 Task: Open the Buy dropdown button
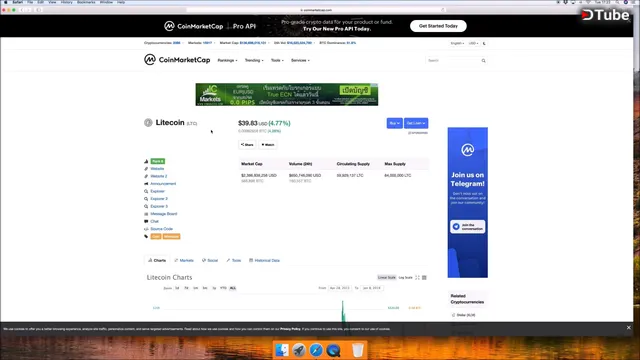click(395, 123)
